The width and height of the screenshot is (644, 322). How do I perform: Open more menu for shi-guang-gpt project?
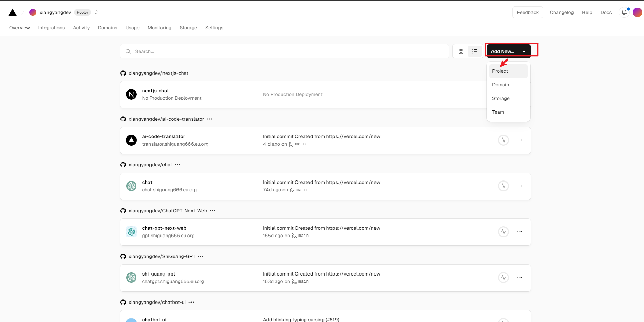point(520,278)
